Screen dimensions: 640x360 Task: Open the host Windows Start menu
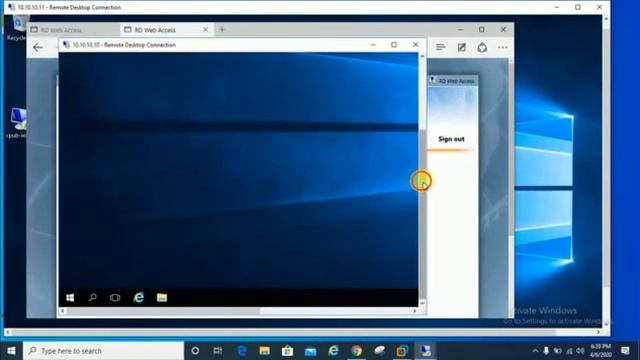click(x=11, y=351)
